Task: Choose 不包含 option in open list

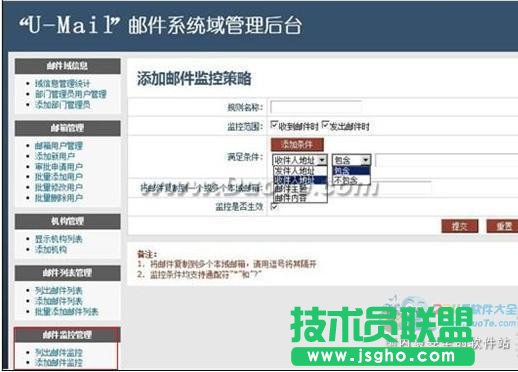Action: 351,180
